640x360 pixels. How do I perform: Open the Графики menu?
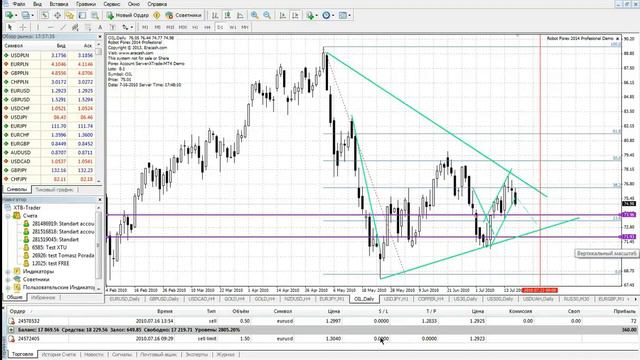pos(86,4)
